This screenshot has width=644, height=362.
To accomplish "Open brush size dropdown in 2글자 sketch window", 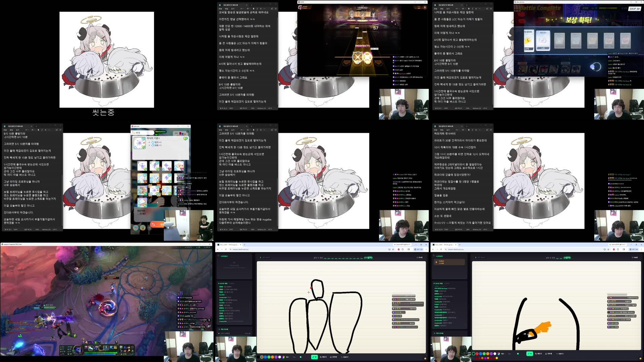I will (x=503, y=354).
